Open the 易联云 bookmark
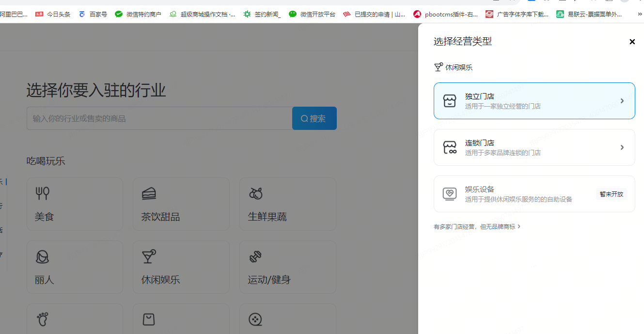This screenshot has width=644, height=334. coord(589,14)
